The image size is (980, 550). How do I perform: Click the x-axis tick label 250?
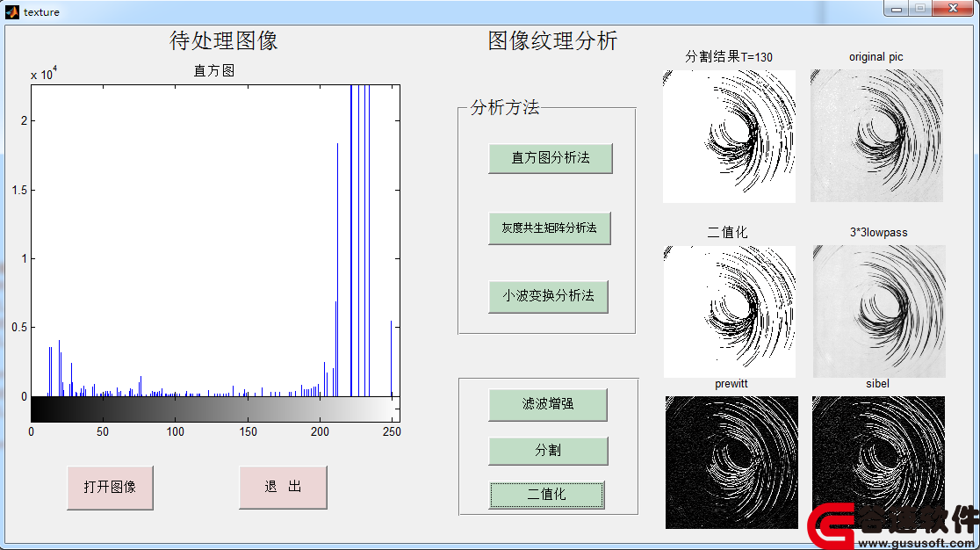(392, 432)
